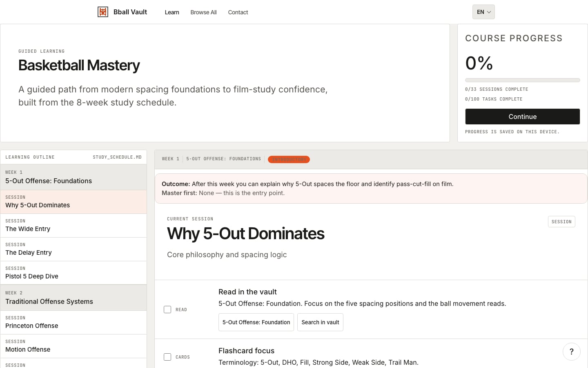Open the Motion Offense session

click(x=73, y=346)
